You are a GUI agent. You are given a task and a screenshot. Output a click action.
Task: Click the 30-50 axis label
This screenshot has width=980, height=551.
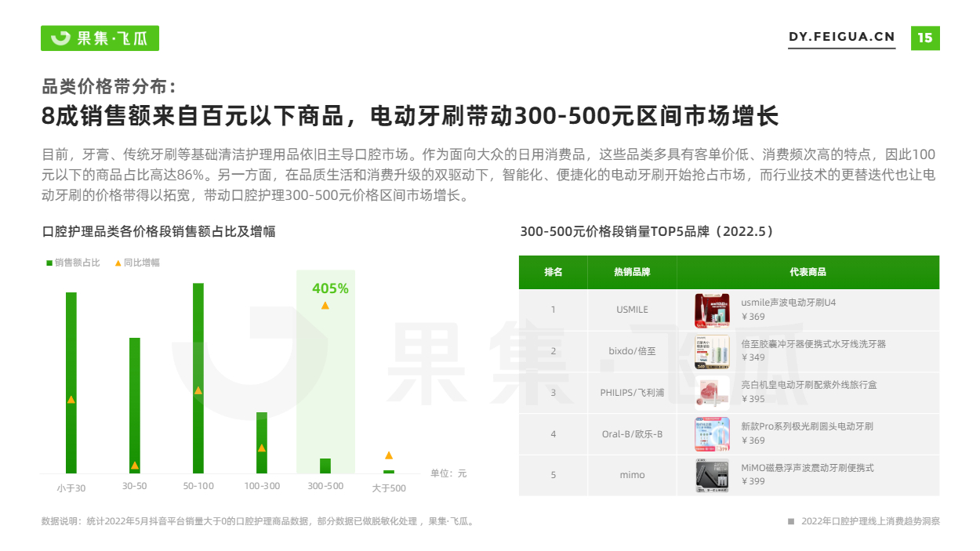(x=135, y=486)
